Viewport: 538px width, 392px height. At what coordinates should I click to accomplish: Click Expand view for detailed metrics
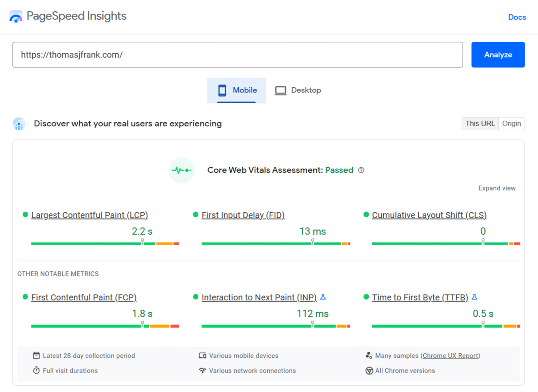497,188
